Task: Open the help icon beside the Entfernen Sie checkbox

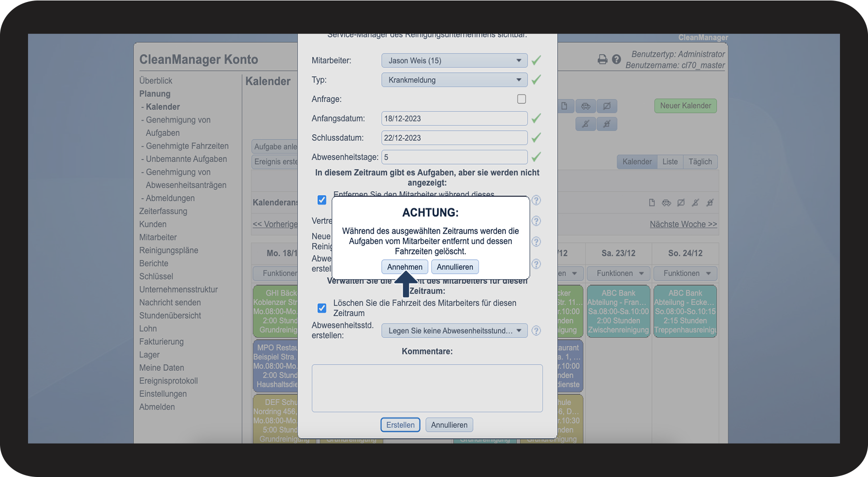Action: coord(536,200)
